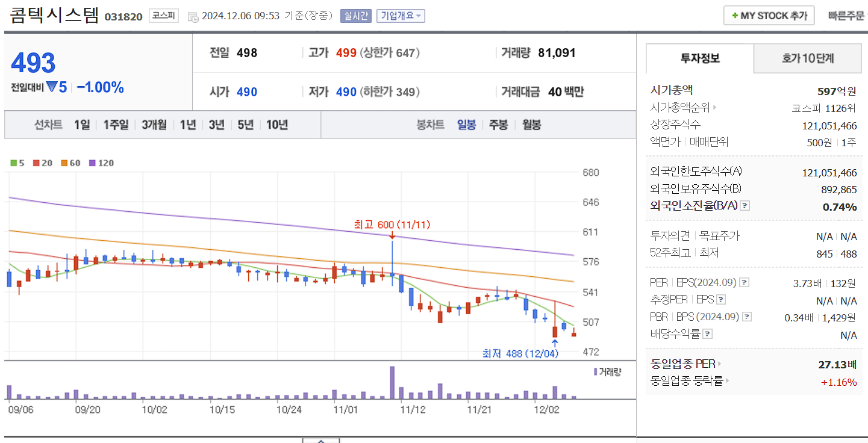Click the clock icon before the 2024.12.06 timestamp
The width and height of the screenshot is (868, 443).
193,16
